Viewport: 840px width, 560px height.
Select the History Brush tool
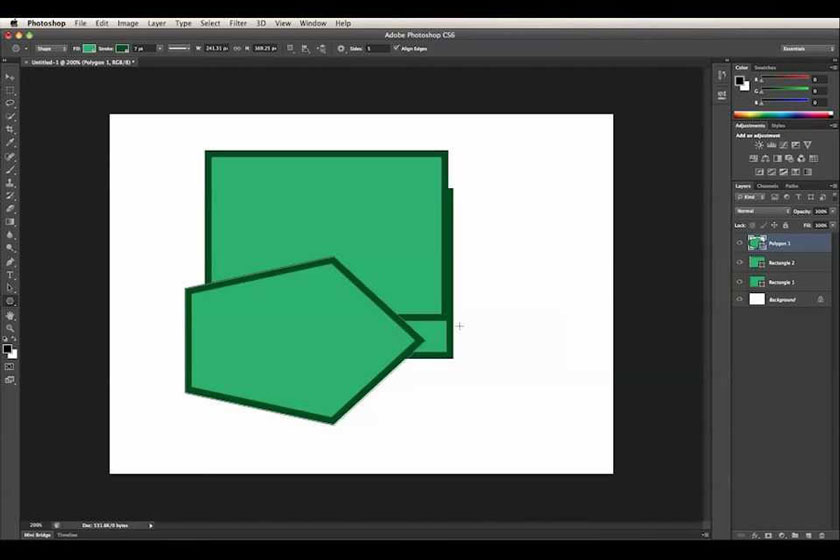10,196
